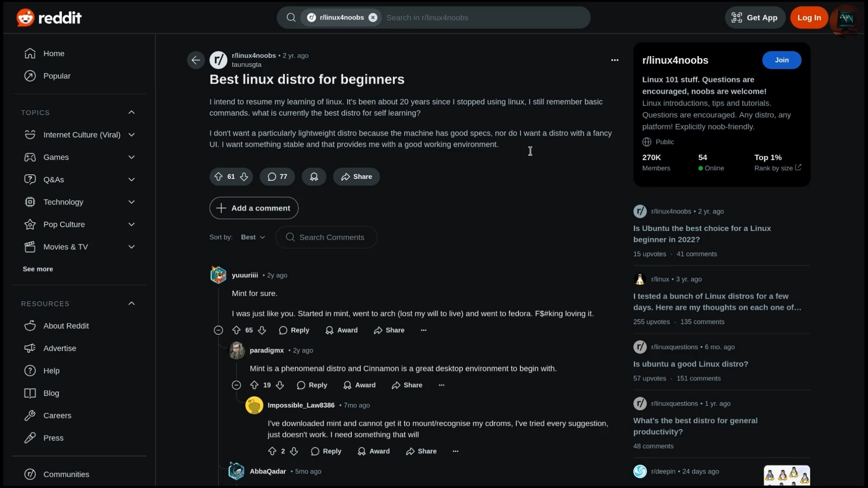Join the r/linux4noobs community

pos(782,60)
